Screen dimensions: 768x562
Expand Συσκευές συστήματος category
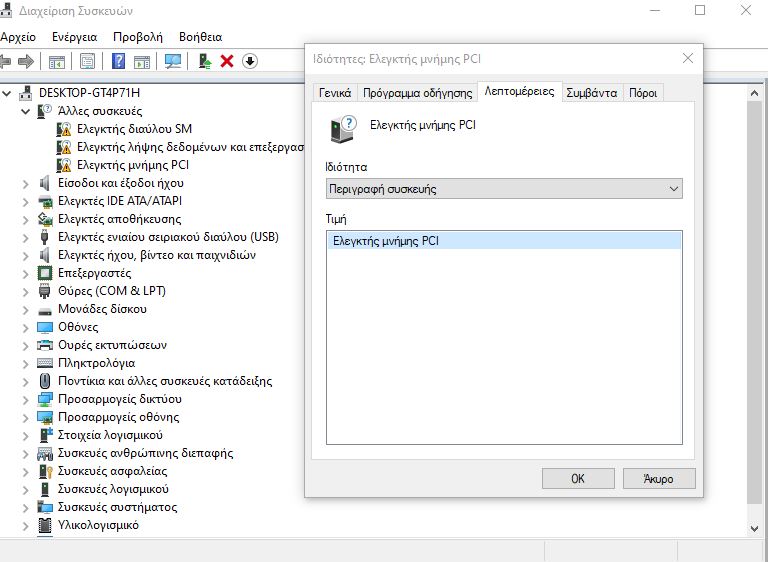pyautogui.click(x=25, y=508)
